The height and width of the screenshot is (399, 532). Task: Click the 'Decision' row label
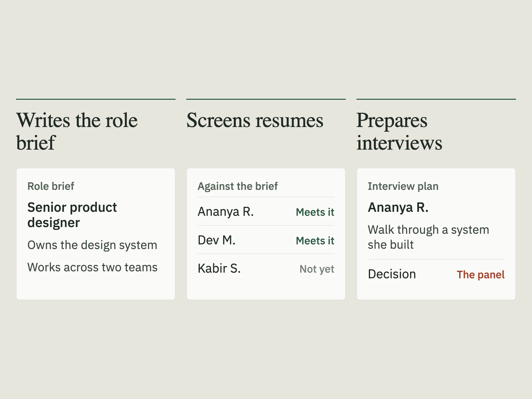392,274
